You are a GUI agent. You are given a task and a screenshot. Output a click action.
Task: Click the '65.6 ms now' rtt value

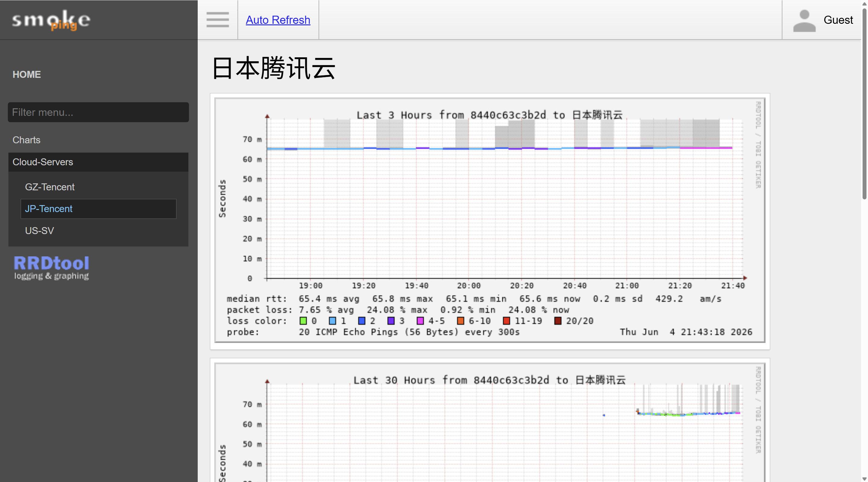click(549, 299)
